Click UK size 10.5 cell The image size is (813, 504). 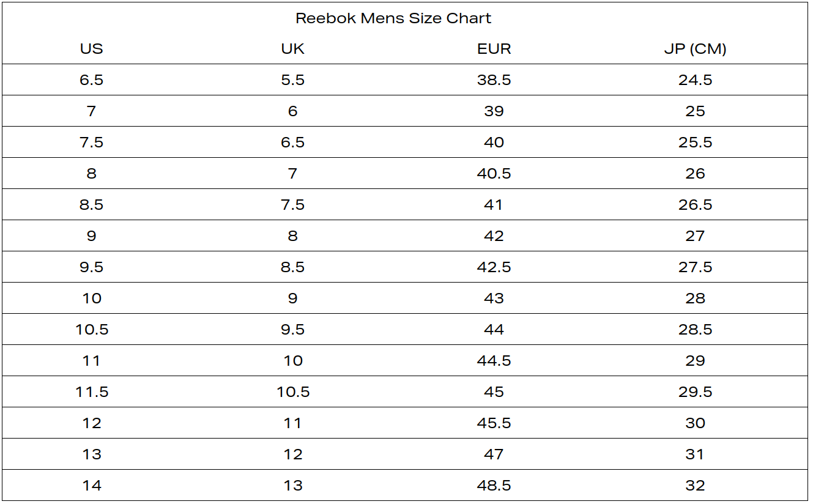(293, 392)
